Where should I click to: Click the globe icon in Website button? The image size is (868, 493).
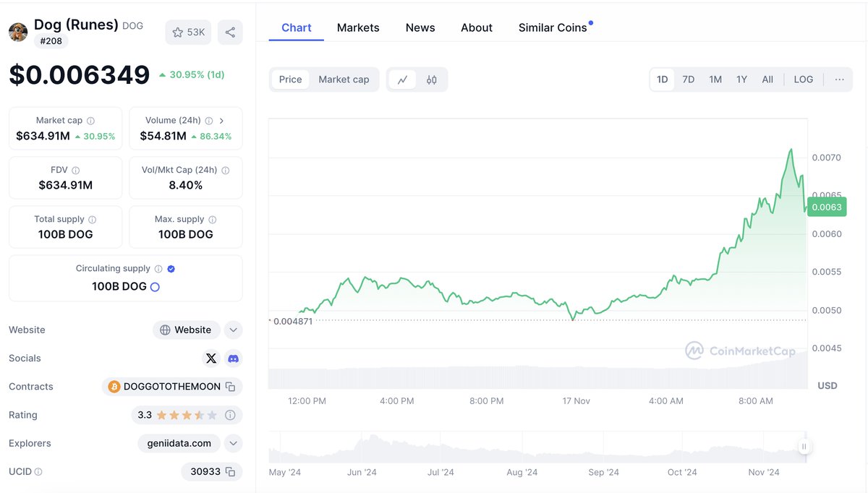165,330
